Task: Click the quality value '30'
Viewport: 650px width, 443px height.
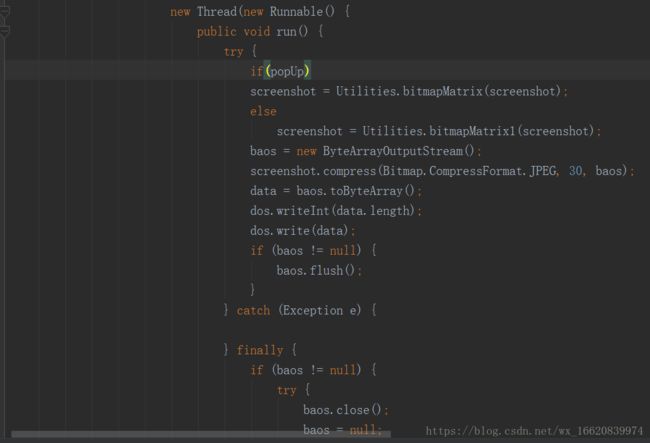Action: tap(575, 171)
